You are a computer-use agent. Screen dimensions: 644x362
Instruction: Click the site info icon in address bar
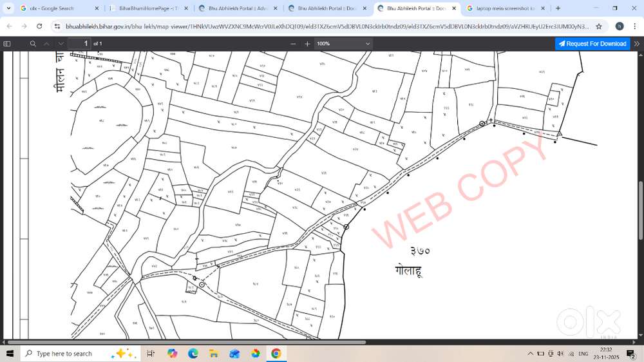pyautogui.click(x=57, y=26)
